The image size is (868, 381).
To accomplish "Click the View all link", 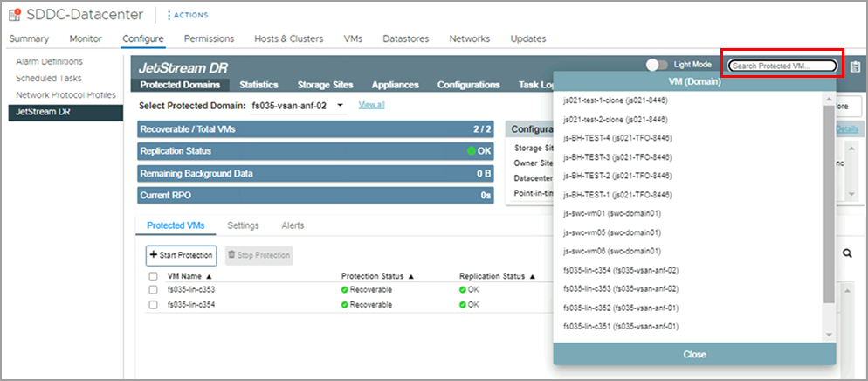I will 371,105.
